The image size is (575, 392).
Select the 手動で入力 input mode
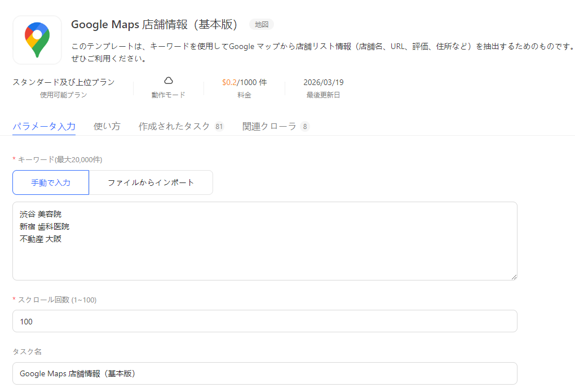51,182
